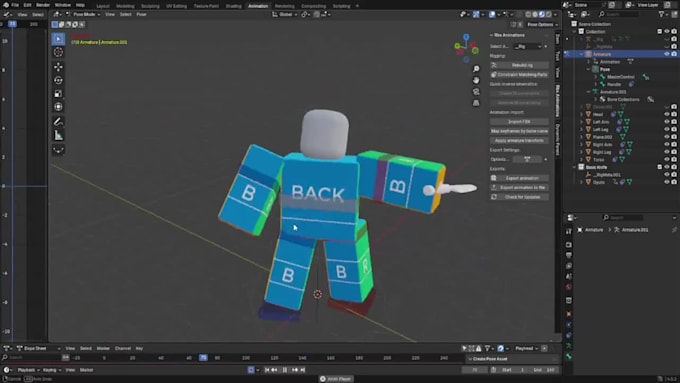Open the Layout workspace tab
Viewport: 680px width, 383px height.
tap(103, 6)
